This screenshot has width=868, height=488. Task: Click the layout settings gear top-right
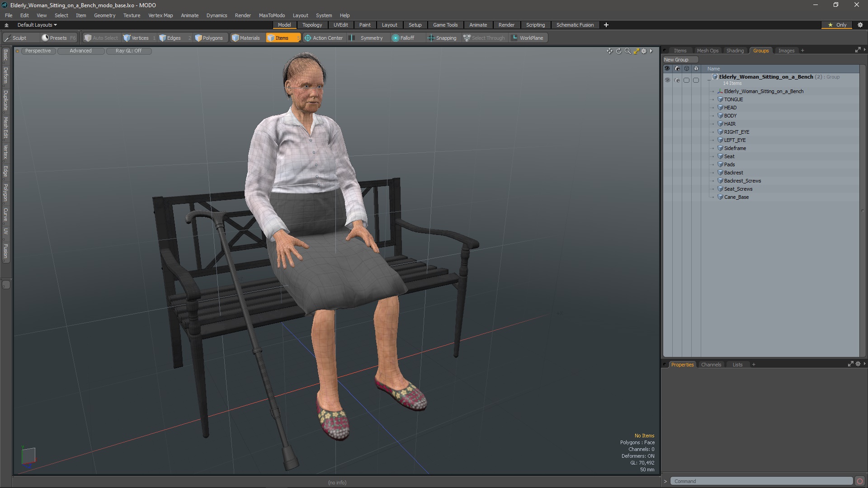coord(860,25)
